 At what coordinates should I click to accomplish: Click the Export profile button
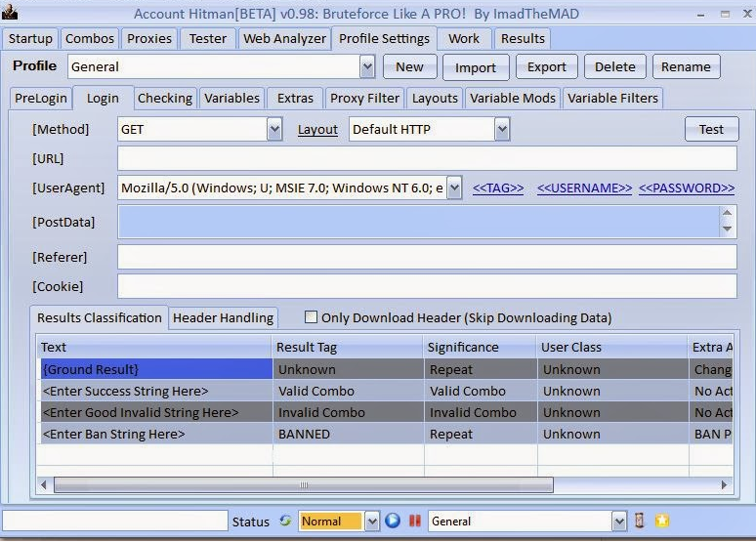click(546, 66)
